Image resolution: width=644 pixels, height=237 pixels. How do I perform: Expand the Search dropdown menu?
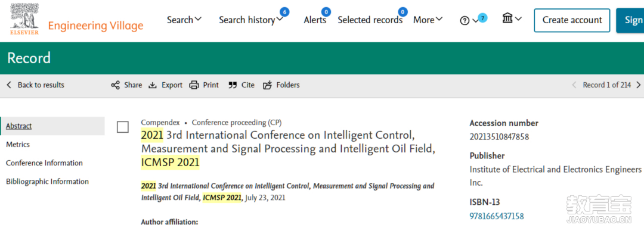184,20
